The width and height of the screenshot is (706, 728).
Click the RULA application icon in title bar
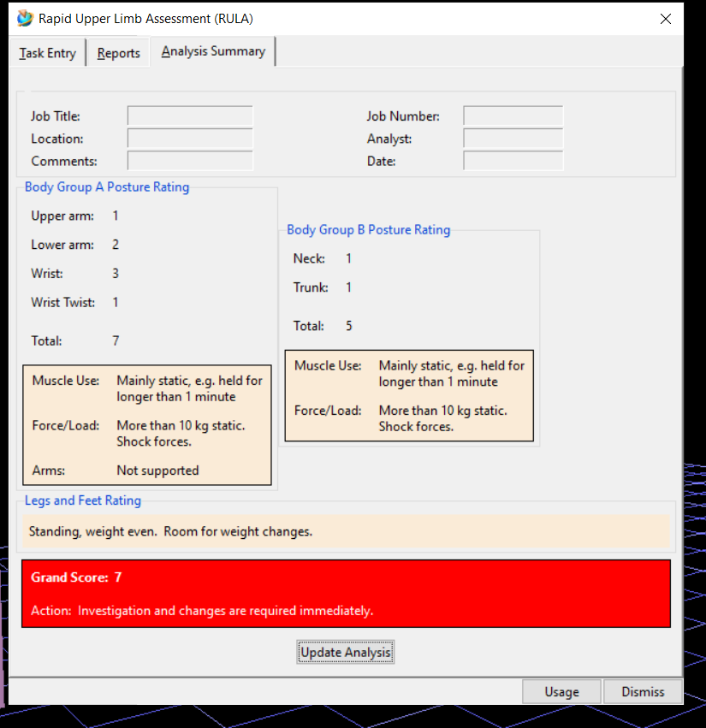pos(25,19)
